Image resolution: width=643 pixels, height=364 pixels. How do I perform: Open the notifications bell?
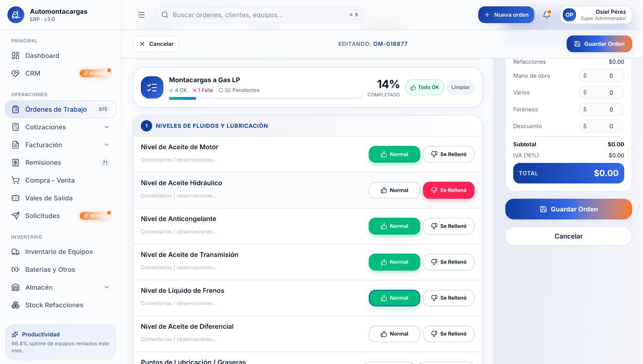[547, 15]
